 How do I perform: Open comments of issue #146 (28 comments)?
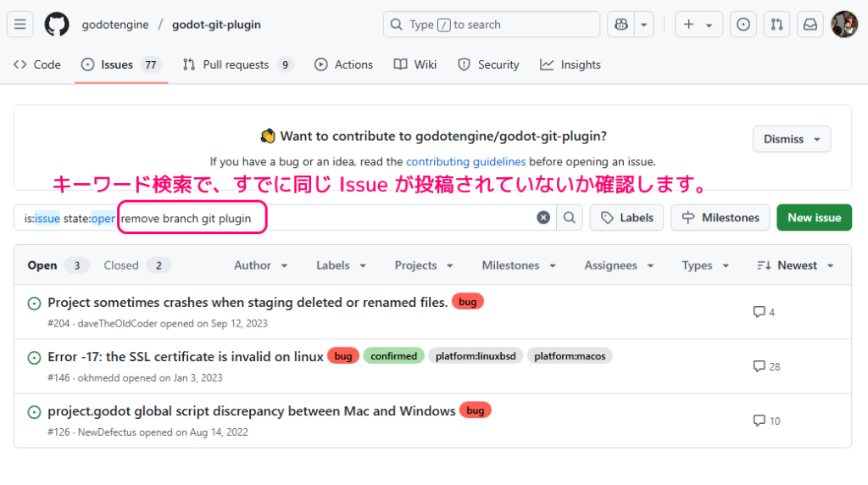tap(766, 366)
